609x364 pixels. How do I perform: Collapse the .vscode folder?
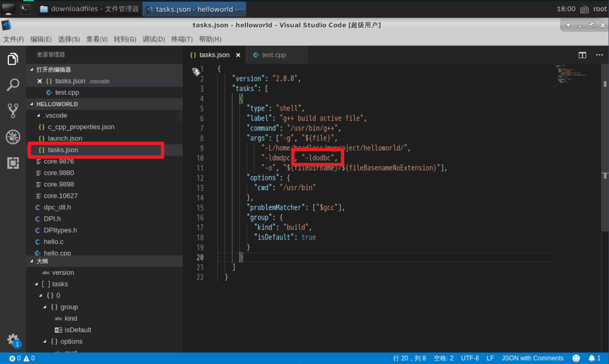[x=38, y=116]
